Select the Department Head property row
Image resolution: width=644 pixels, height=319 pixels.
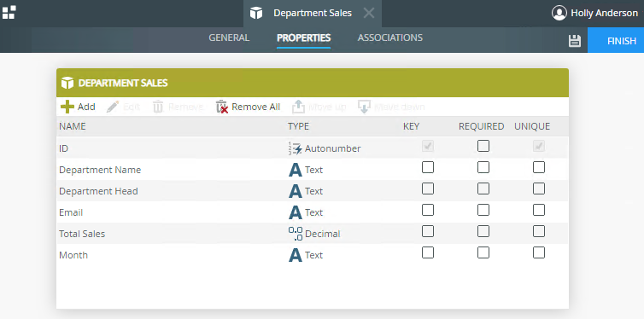click(313, 191)
